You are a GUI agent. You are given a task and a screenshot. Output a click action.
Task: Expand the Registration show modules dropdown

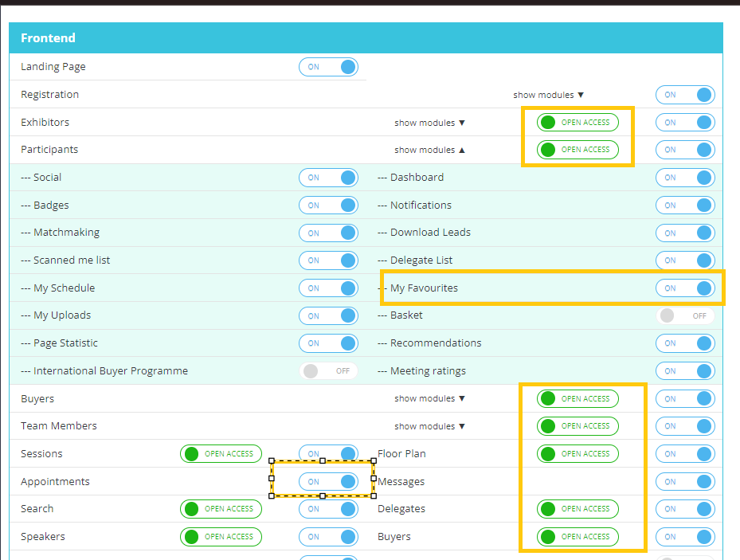click(548, 95)
